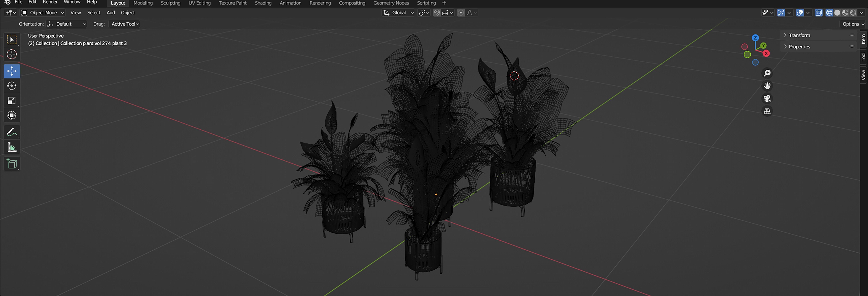Toggle proportional editing button
The height and width of the screenshot is (296, 868).
click(x=461, y=13)
